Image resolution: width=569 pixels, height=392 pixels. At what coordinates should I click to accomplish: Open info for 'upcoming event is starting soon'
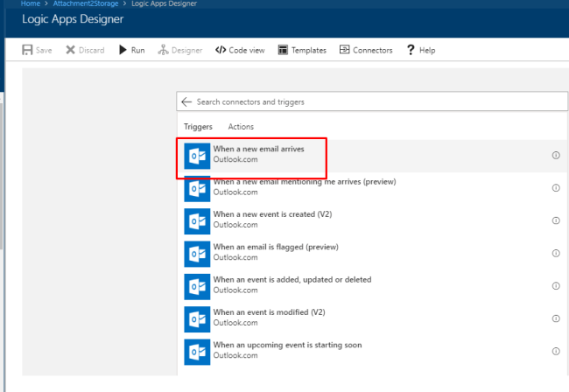[x=556, y=351]
